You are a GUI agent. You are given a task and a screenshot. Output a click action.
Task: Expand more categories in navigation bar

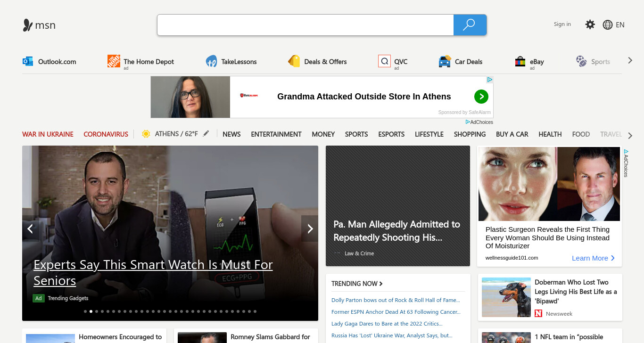click(x=630, y=136)
